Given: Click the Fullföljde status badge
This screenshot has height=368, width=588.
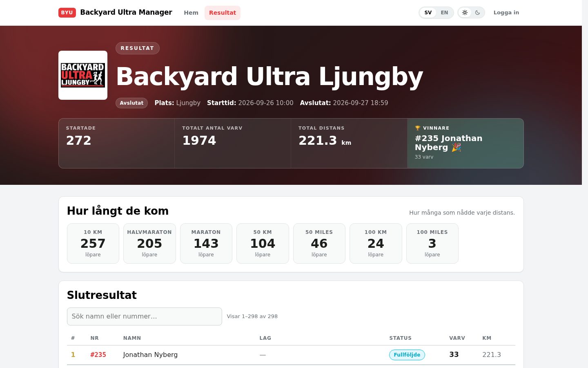Looking at the screenshot, I should coord(407,355).
